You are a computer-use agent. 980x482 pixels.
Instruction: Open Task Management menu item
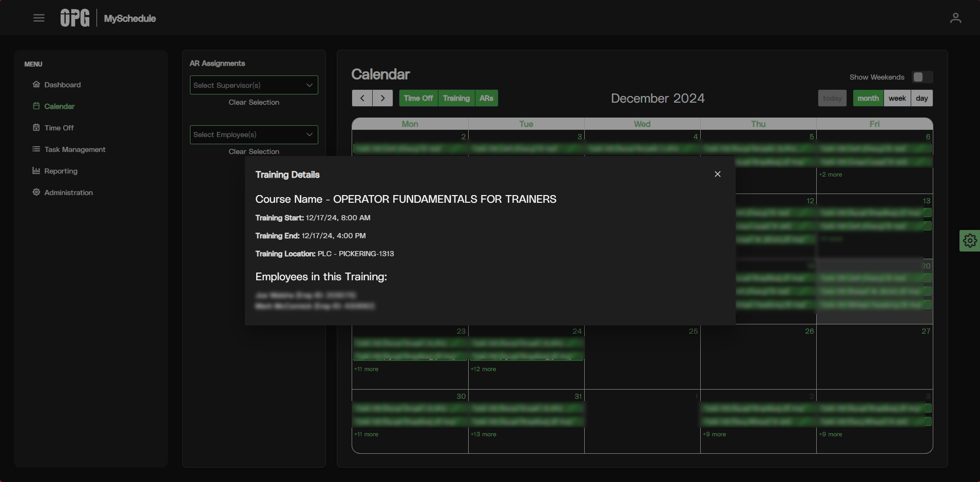coord(75,149)
